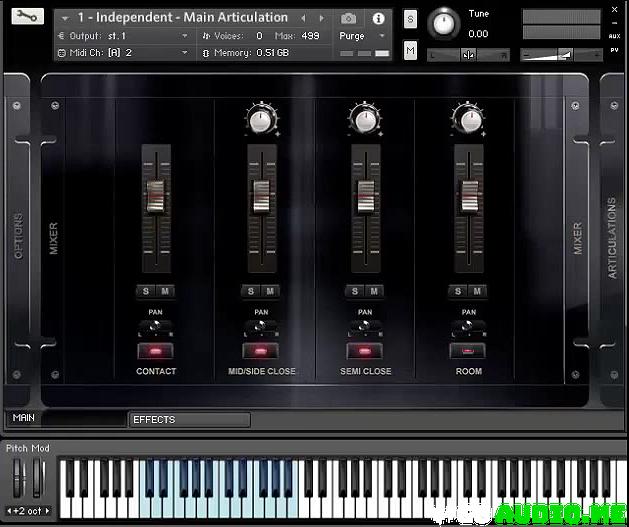Close the instrument with X
Image resolution: width=629 pixels, height=527 pixels.
[614, 10]
